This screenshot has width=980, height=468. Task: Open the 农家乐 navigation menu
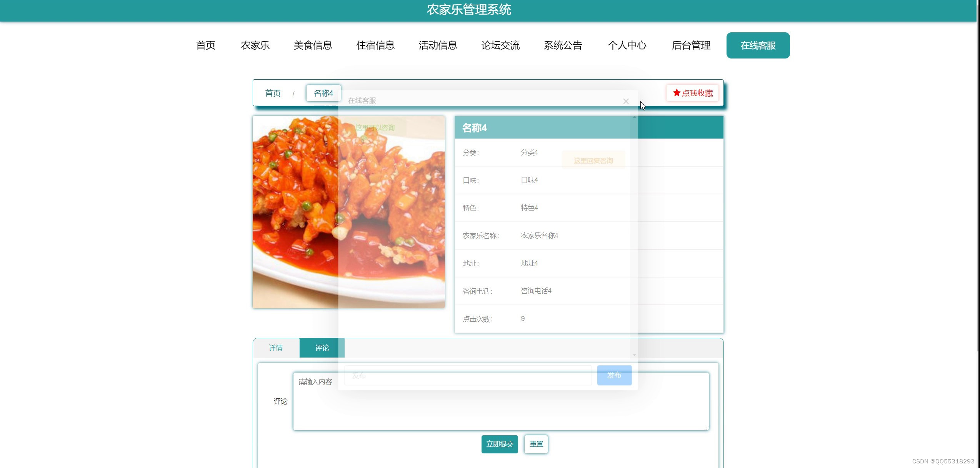click(x=255, y=45)
